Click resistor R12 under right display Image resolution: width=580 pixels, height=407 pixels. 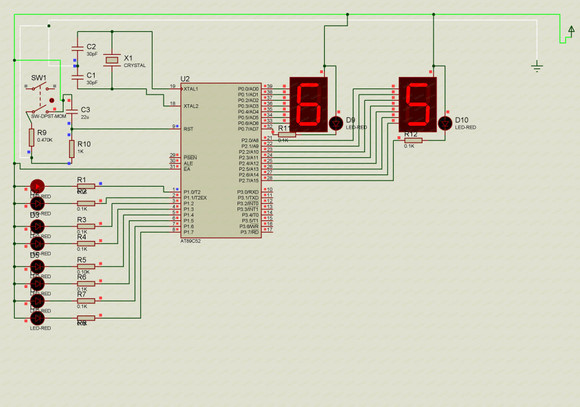click(413, 140)
